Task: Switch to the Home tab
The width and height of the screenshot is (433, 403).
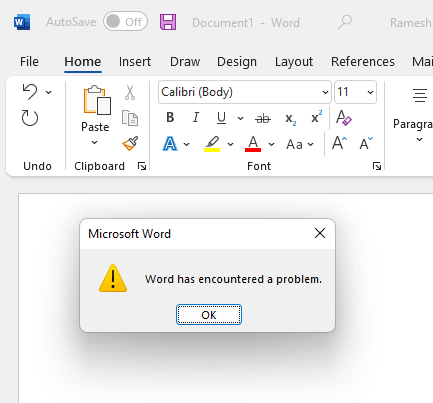Action: coord(83,62)
